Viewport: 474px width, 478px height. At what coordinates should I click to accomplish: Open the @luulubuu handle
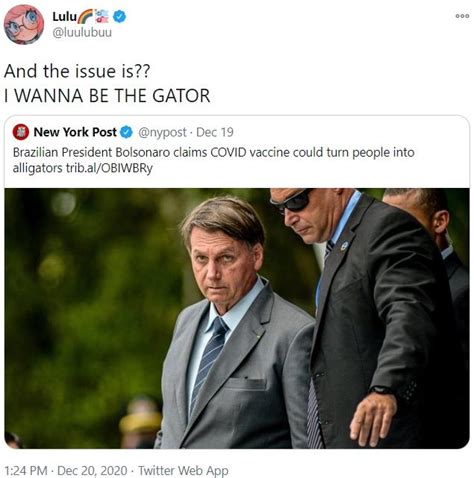[x=82, y=33]
